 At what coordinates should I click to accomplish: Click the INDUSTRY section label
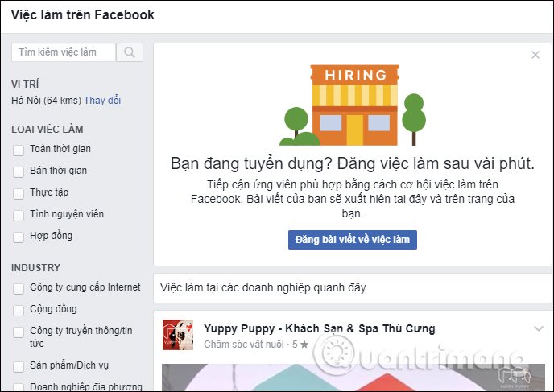point(35,268)
